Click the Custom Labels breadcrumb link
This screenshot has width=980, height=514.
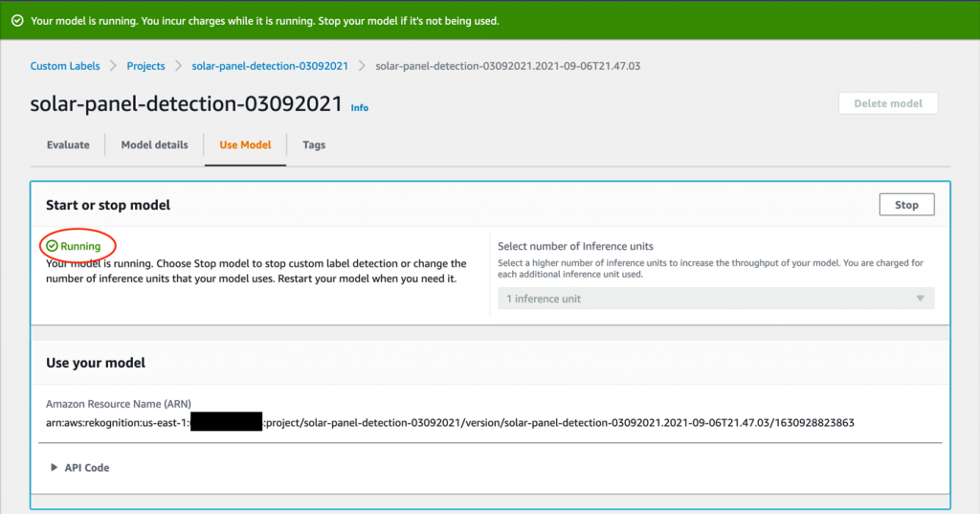[x=65, y=66]
